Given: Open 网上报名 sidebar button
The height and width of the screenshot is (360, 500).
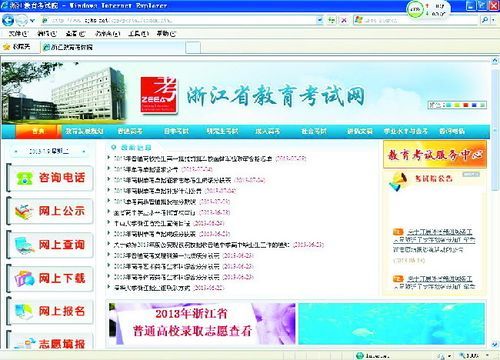Looking at the screenshot, I should pyautogui.click(x=50, y=311).
